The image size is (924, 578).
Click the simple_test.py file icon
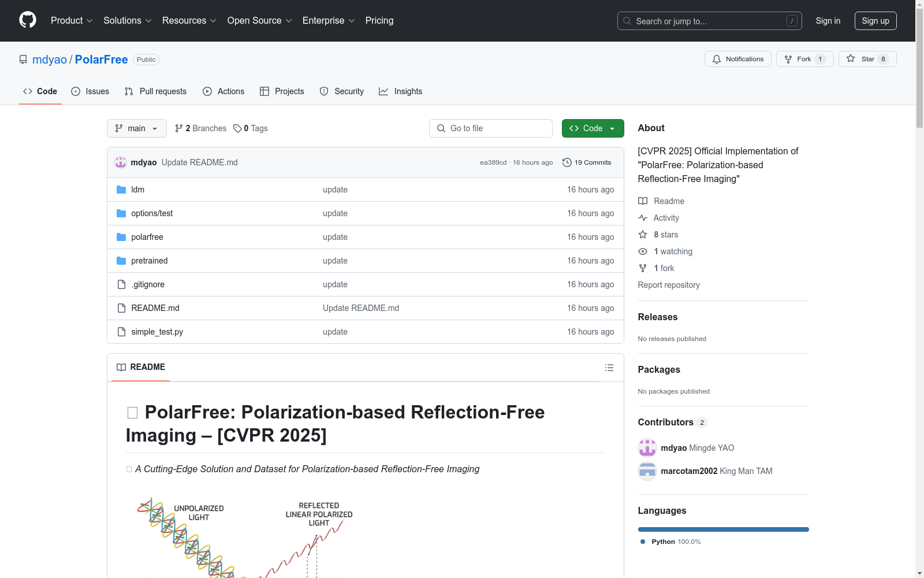pos(121,332)
